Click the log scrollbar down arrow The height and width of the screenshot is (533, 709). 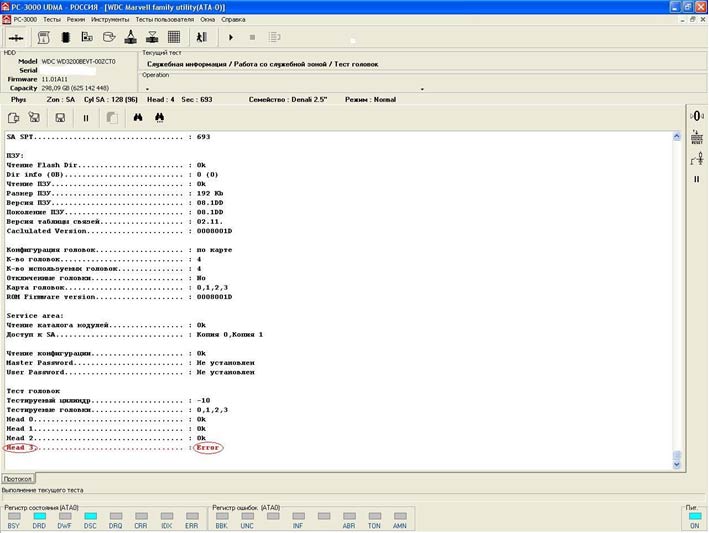[x=676, y=464]
